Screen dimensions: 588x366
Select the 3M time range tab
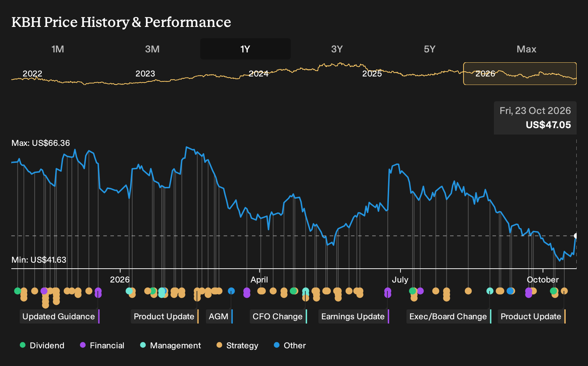[152, 49]
